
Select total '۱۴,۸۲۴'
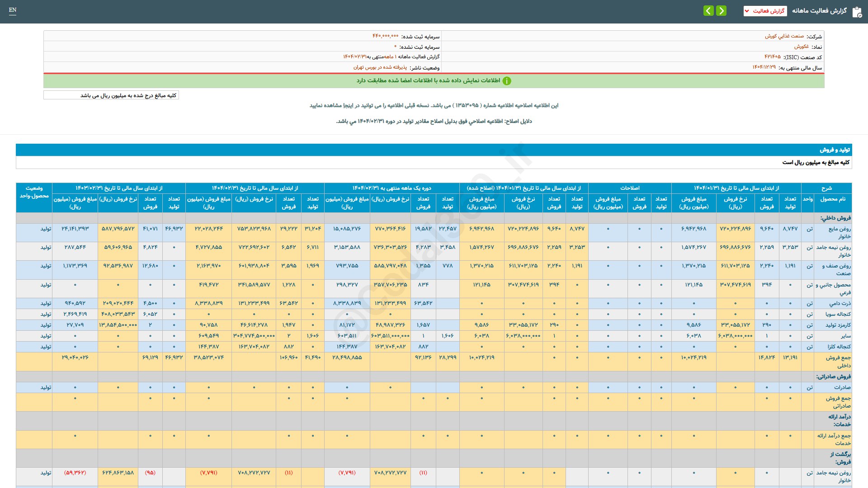pyautogui.click(x=767, y=357)
